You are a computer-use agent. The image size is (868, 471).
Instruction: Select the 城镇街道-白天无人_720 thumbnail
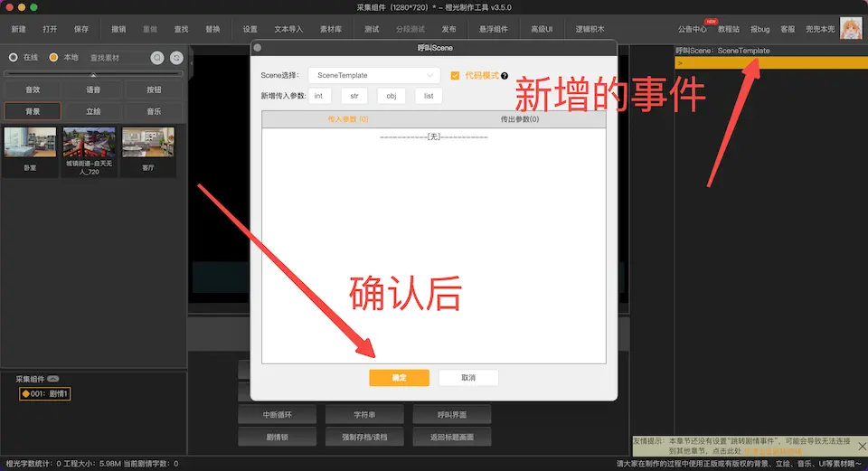[x=90, y=151]
